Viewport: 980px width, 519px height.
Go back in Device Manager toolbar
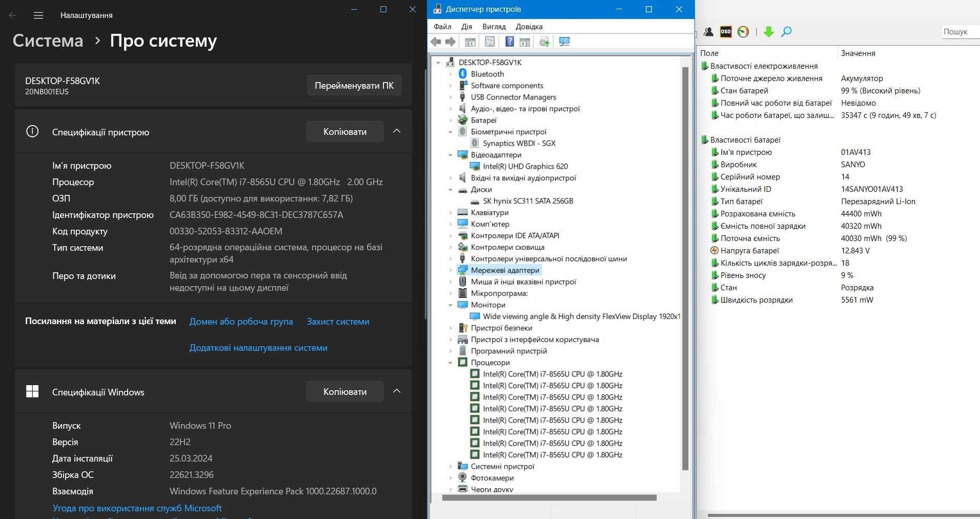click(x=436, y=42)
